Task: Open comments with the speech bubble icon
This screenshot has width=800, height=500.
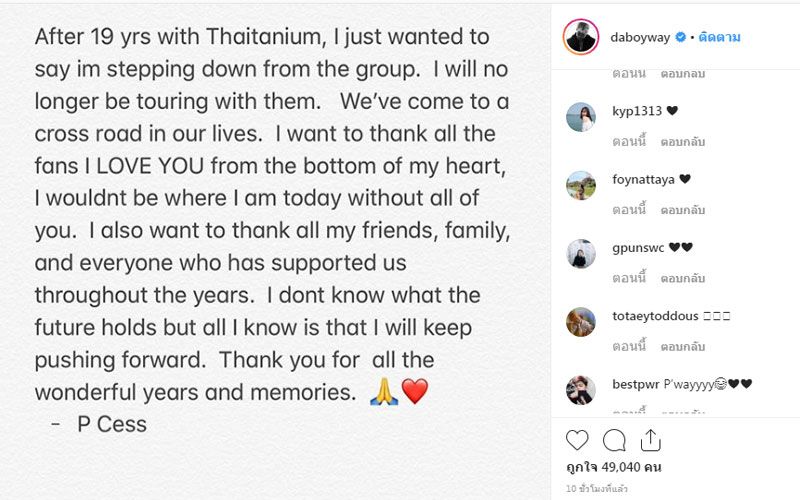Action: [x=614, y=440]
